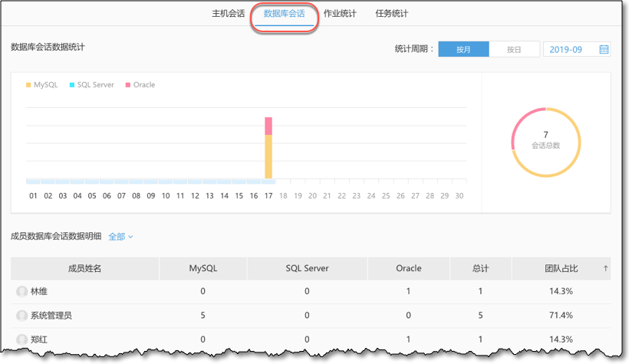The width and height of the screenshot is (629, 364).
Task: Switch to the 主机会话 tab
Action: point(229,14)
